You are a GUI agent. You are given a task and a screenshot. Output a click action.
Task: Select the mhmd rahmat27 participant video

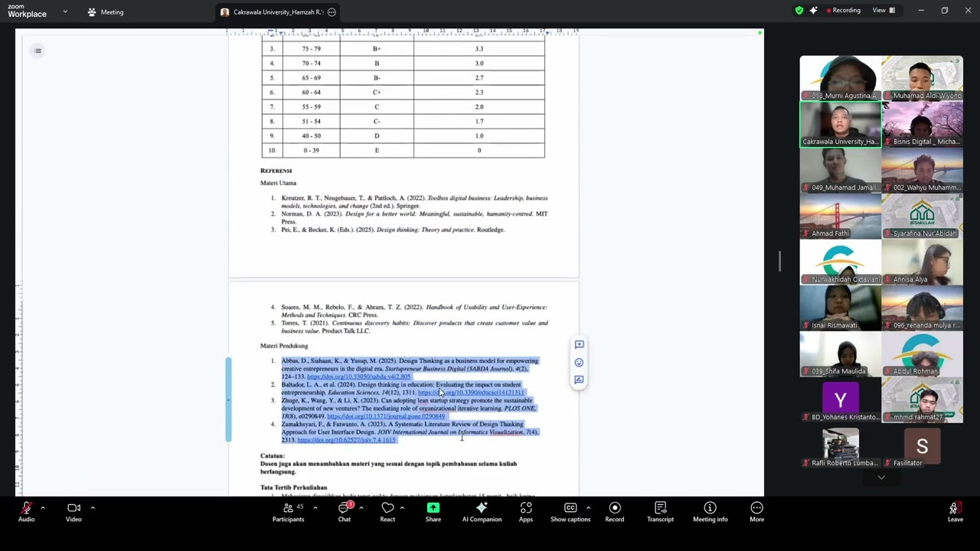[x=923, y=399]
